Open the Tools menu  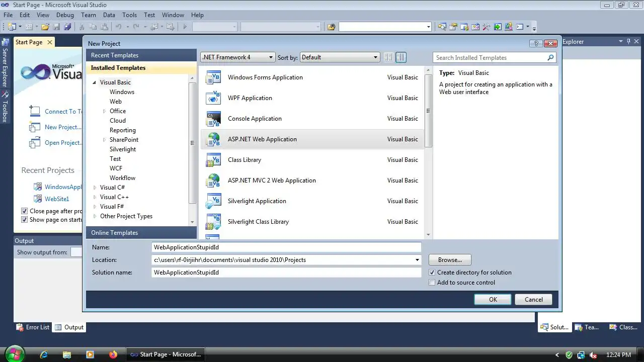tap(129, 15)
